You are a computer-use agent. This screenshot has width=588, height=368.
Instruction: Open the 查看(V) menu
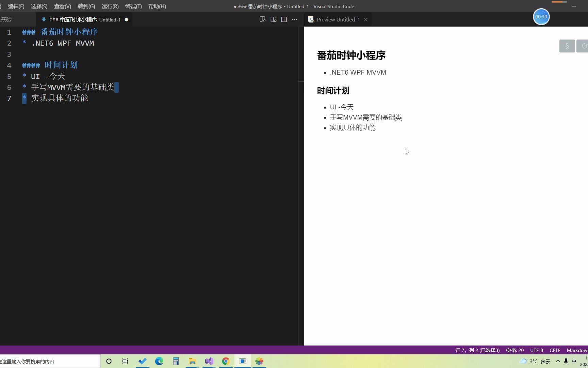[63, 6]
